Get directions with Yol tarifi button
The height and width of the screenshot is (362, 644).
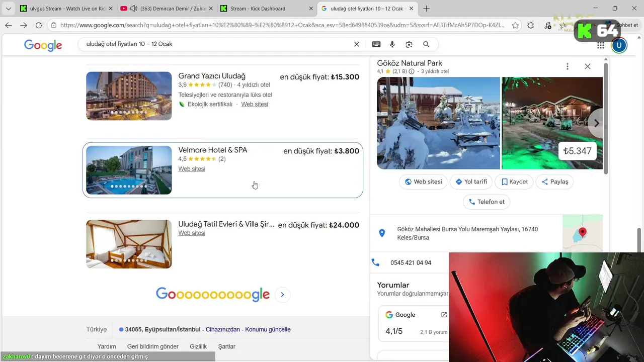471,182
